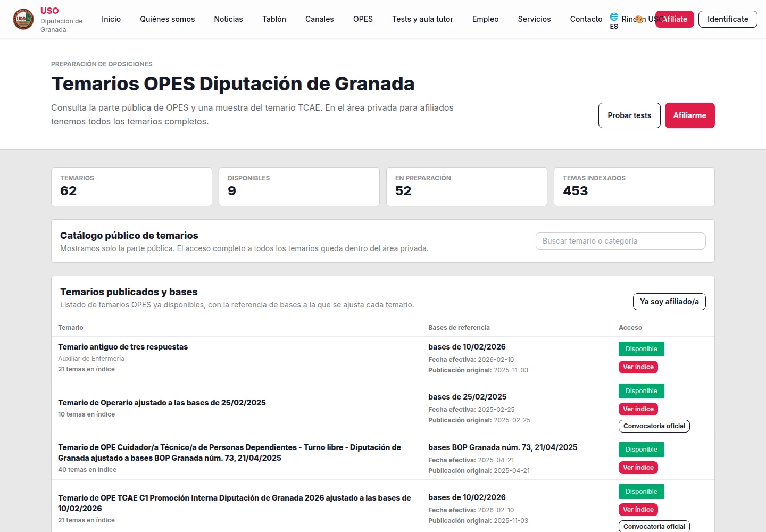This screenshot has width=766, height=532.
Task: Focus the Buscar temario o categoría field
Action: (621, 241)
